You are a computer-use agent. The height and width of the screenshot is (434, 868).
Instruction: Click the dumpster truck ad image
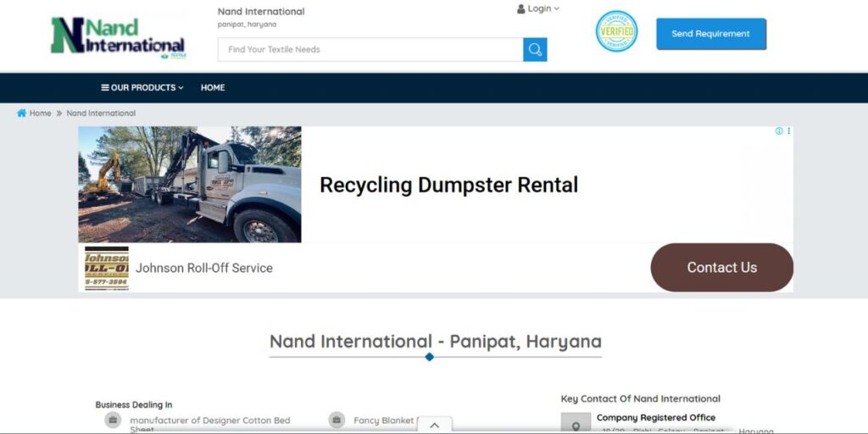pyautogui.click(x=190, y=185)
